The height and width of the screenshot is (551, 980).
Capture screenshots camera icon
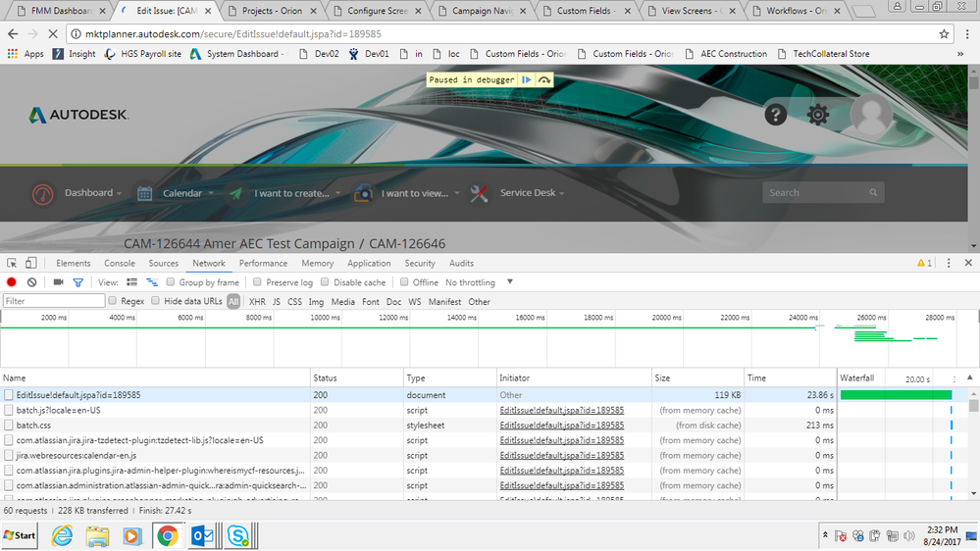(x=58, y=282)
